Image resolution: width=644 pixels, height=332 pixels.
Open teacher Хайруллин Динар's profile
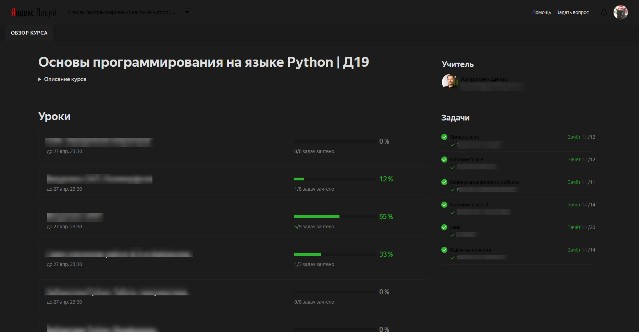(484, 78)
